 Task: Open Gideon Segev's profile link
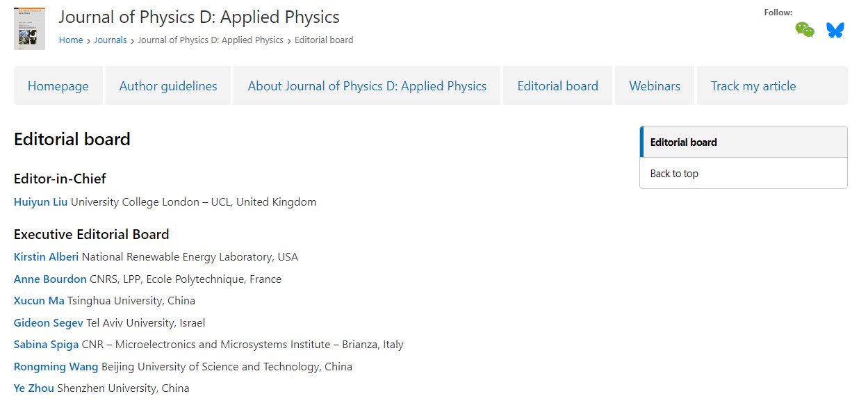pyautogui.click(x=48, y=323)
